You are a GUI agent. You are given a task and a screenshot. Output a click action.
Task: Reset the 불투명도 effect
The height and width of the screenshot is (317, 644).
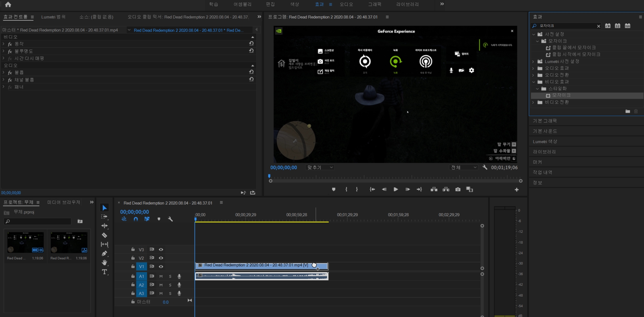coord(251,51)
